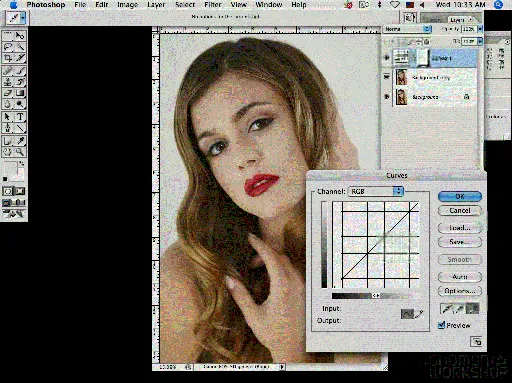
Task: Switch to Standard edit mode
Action: (8, 191)
